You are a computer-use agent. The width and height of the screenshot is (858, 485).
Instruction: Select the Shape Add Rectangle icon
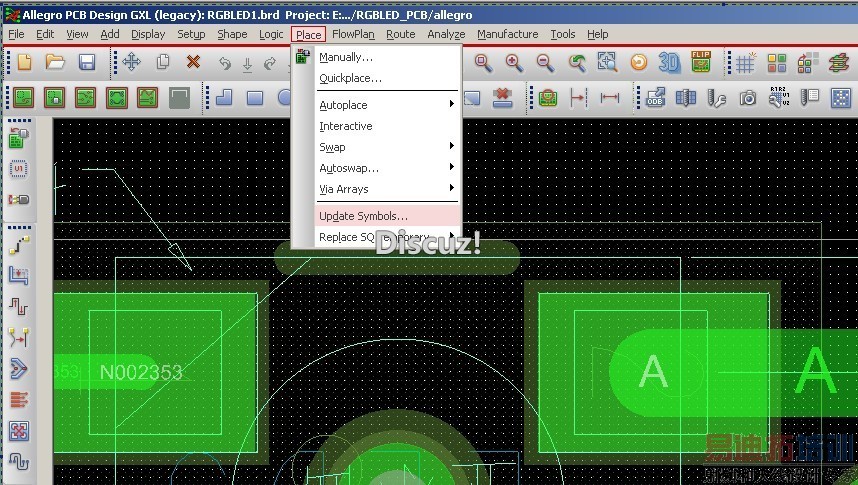(x=255, y=99)
